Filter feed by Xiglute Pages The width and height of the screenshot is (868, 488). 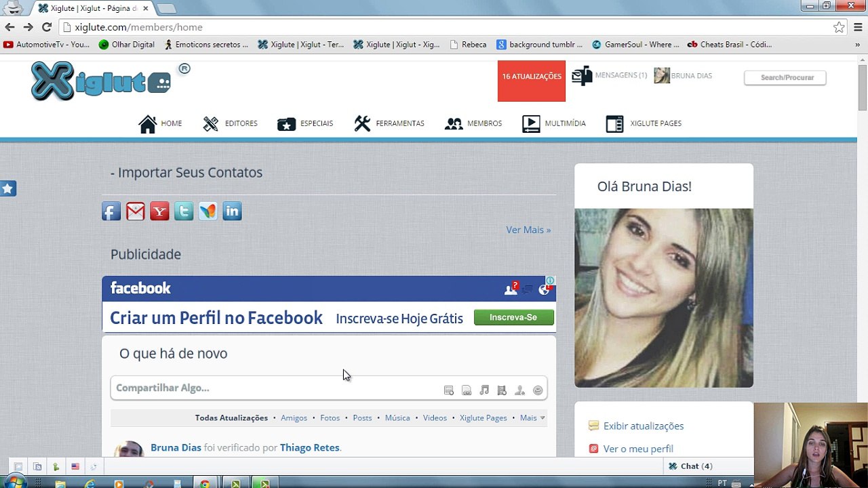pyautogui.click(x=483, y=418)
